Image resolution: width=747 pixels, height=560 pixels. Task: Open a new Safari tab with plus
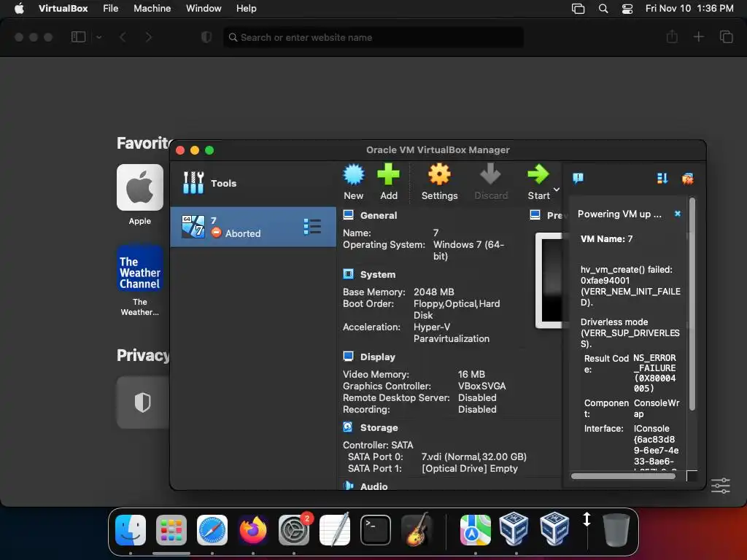pos(698,36)
